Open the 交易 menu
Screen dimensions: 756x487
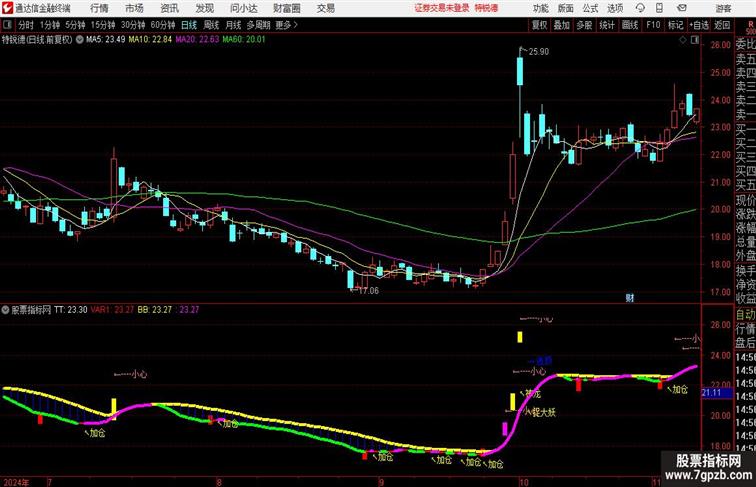(325, 8)
